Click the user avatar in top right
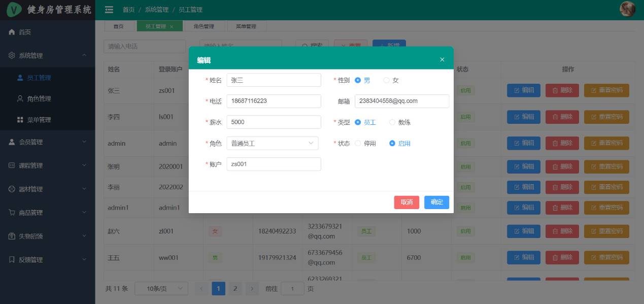Viewport: 644px width, 304px height. click(x=628, y=9)
